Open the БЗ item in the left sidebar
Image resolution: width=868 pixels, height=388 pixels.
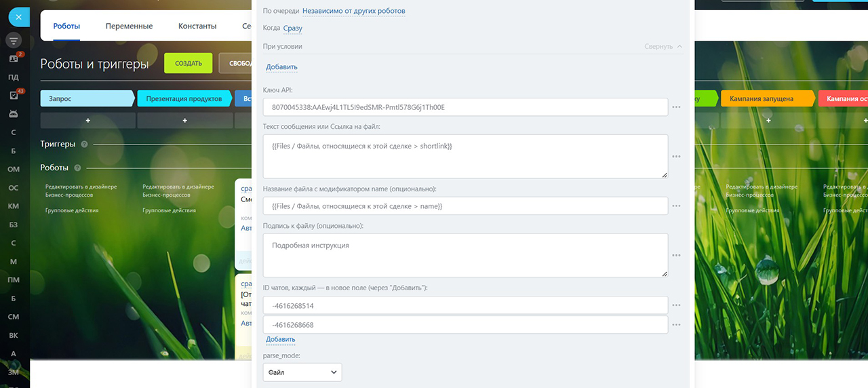click(x=13, y=225)
